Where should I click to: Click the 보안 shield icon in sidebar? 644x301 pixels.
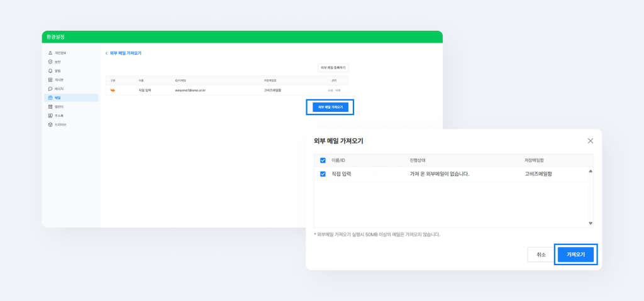[50, 62]
